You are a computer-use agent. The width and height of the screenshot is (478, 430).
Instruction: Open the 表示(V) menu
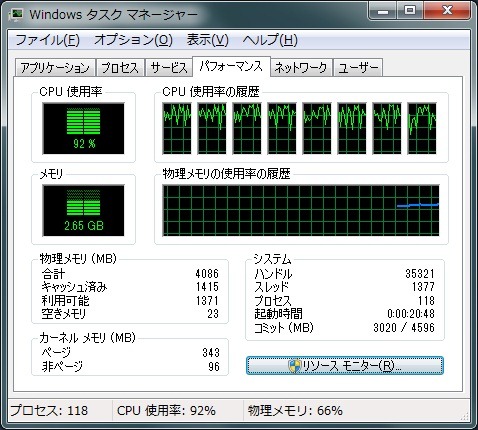208,40
